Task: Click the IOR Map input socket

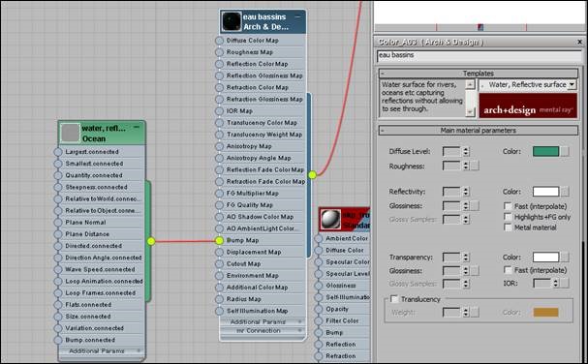Action: pyautogui.click(x=219, y=111)
